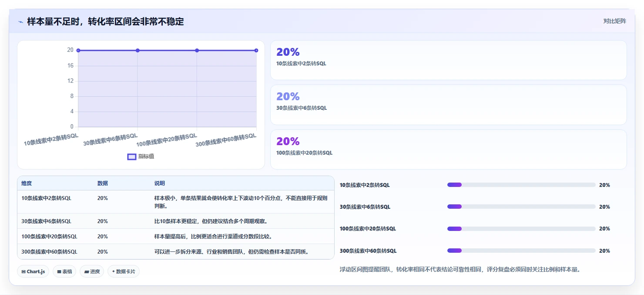Image resolution: width=644 pixels, height=295 pixels.
Task: Select chart data point above 30条线索中6条转SQL
Action: [x=138, y=51]
